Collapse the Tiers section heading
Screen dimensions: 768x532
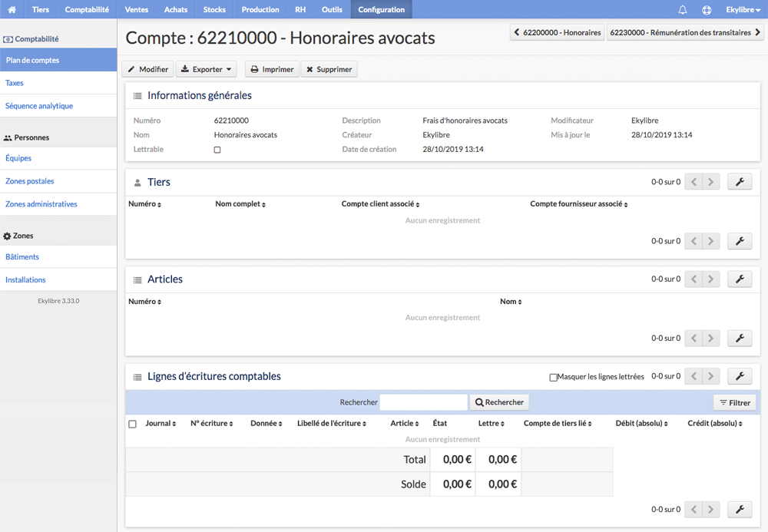point(159,182)
